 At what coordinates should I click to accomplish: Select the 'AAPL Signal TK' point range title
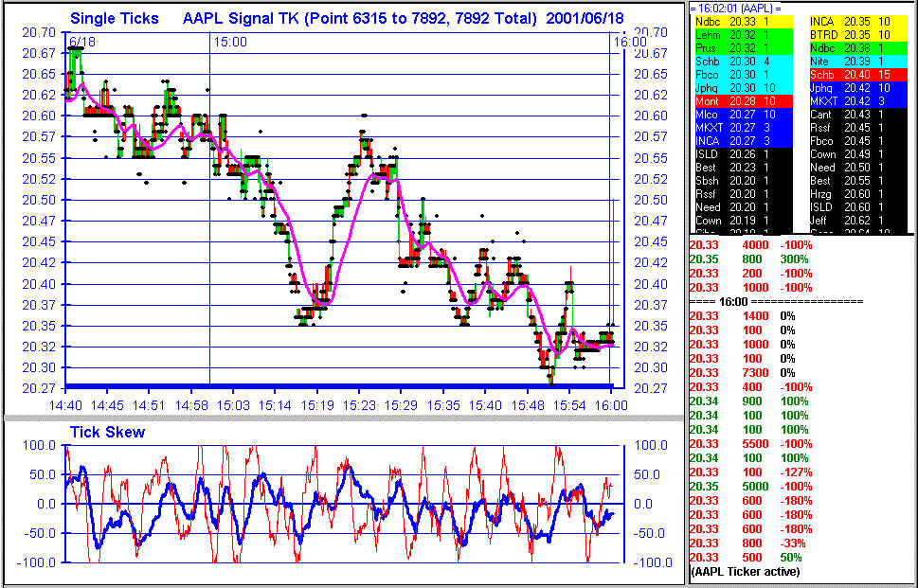[359, 18]
